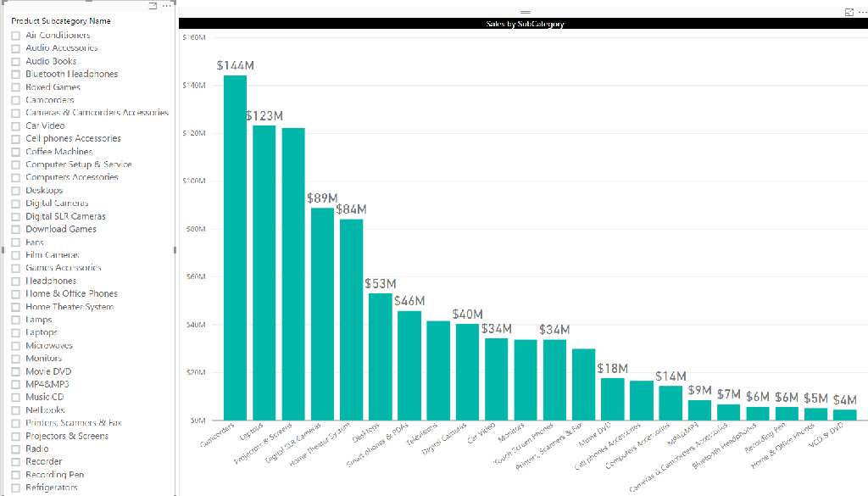Check Refrigerators checkbox

click(x=15, y=488)
